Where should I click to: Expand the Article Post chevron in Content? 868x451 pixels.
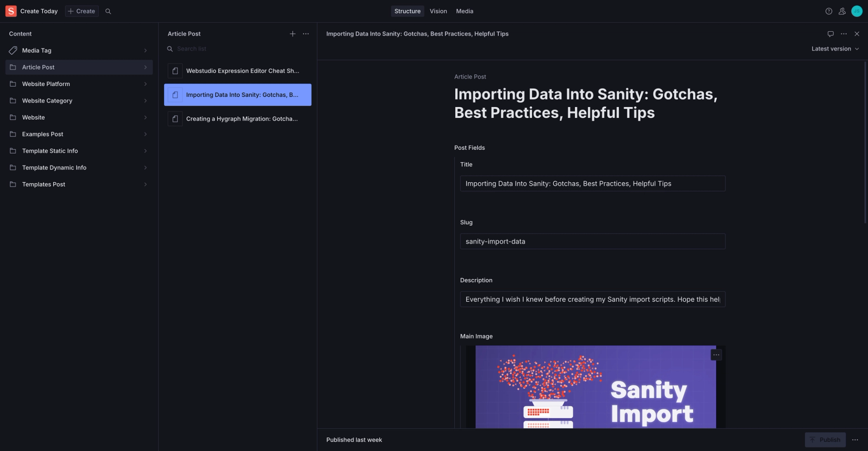coord(146,67)
